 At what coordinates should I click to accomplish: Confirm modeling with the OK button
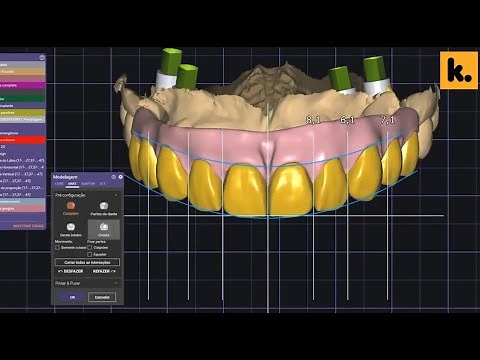pyautogui.click(x=73, y=297)
